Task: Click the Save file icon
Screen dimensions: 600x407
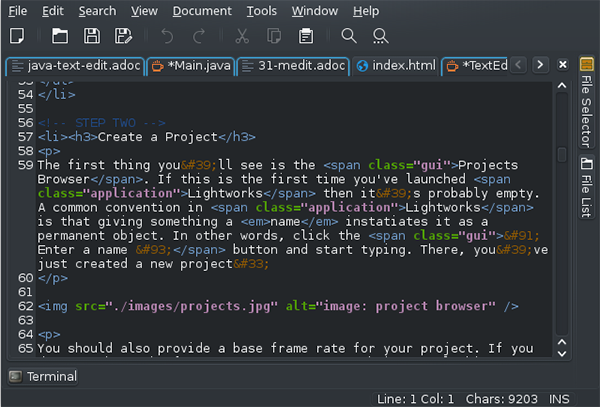Action: 92,36
